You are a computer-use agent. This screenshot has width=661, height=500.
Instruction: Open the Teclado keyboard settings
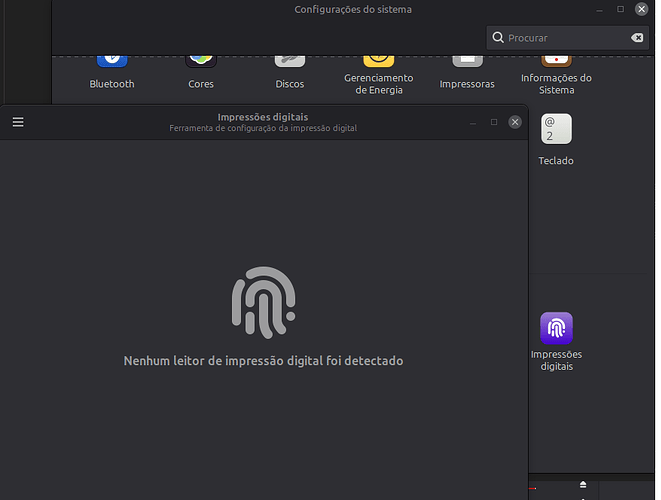[x=556, y=129]
